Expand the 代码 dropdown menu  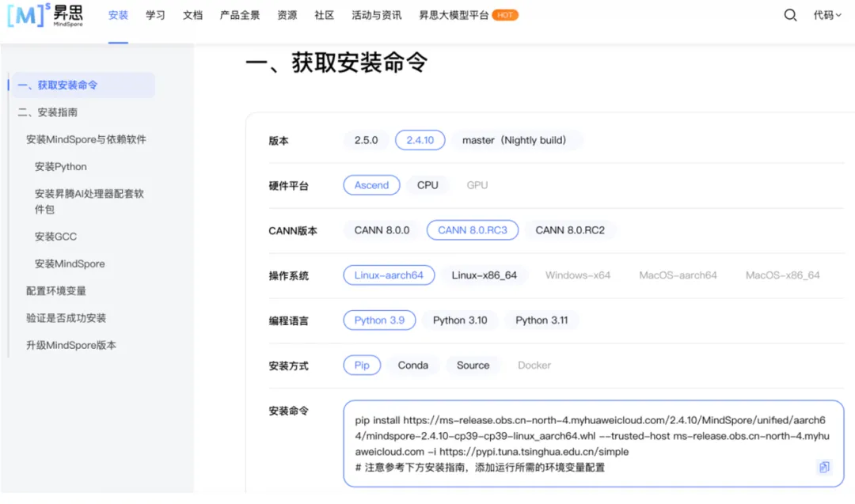(x=827, y=15)
